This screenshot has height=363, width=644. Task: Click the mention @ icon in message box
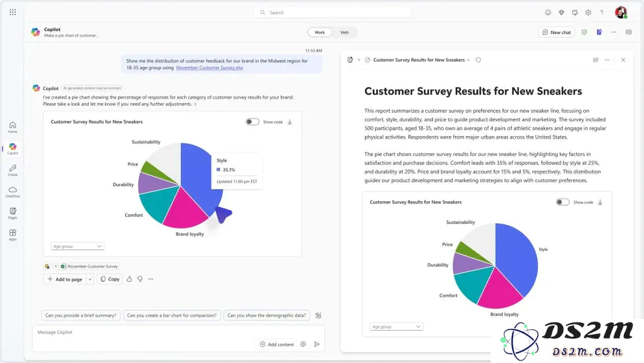pos(303,344)
